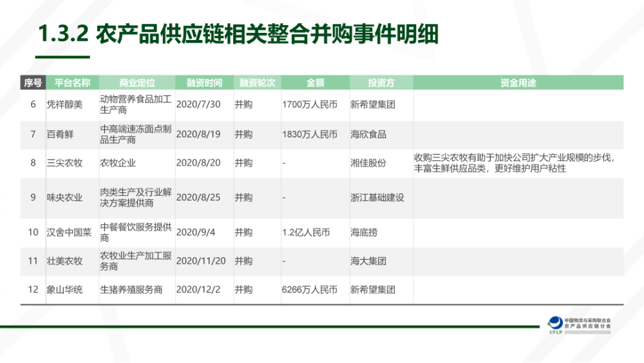This screenshot has height=363, width=644.
Task: Click '并购' in the 凭祥醇美 row
Action: pos(243,104)
